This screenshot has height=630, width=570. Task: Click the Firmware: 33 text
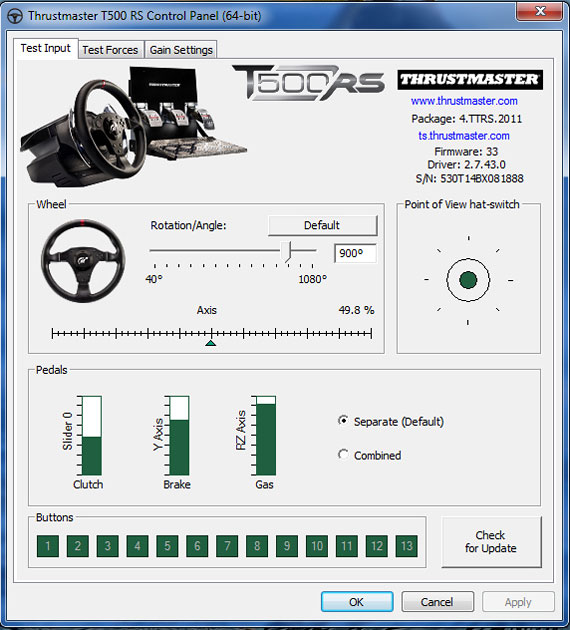pyautogui.click(x=466, y=151)
